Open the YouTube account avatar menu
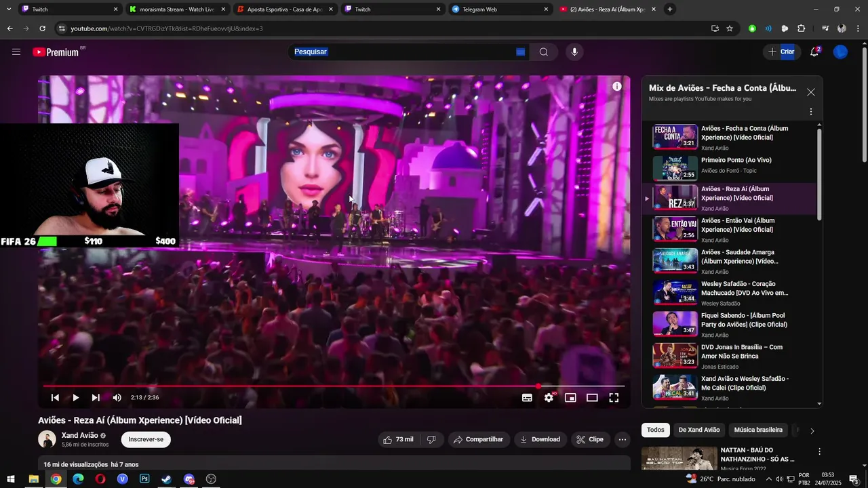 [x=840, y=52]
